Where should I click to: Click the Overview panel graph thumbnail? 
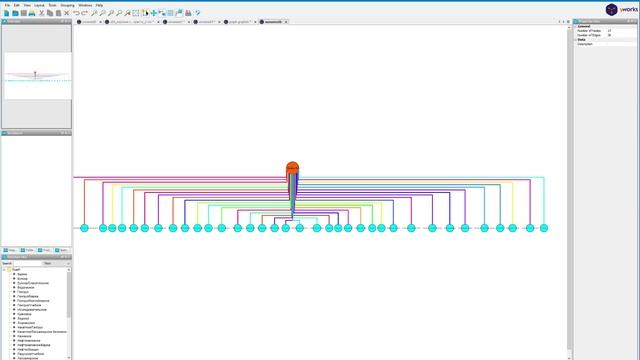37,76
